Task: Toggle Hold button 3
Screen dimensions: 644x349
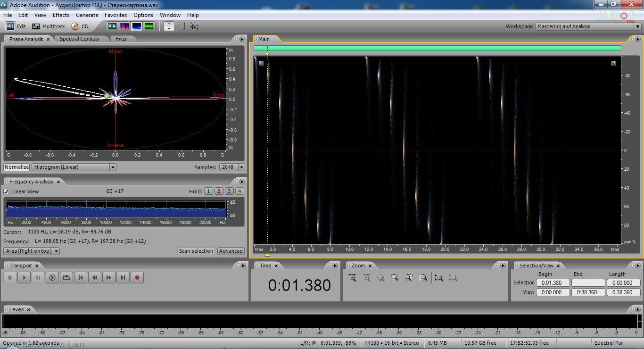Action: click(x=229, y=191)
